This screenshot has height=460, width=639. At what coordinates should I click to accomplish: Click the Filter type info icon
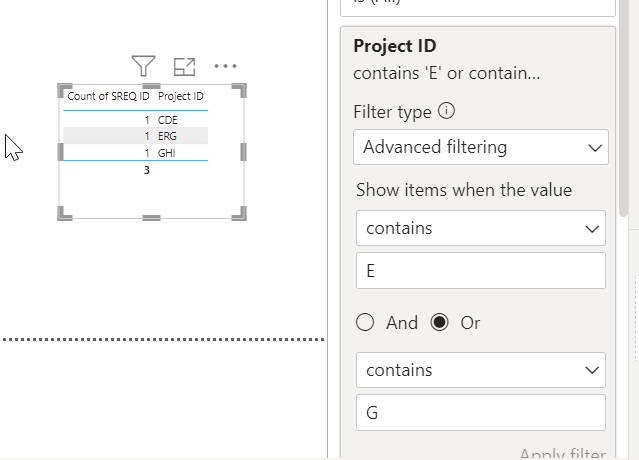[446, 111]
